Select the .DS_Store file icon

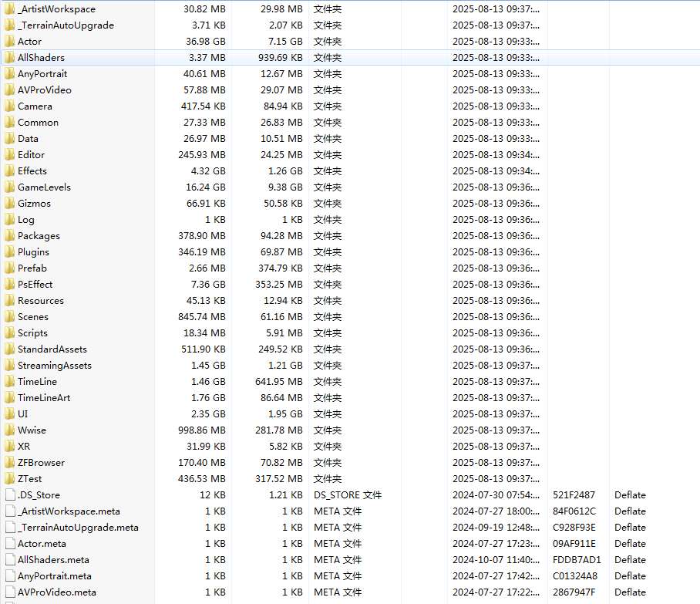coord(9,494)
